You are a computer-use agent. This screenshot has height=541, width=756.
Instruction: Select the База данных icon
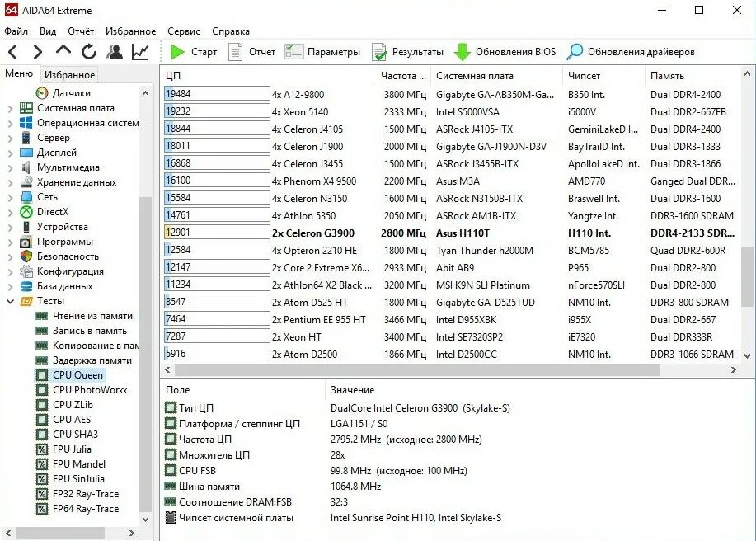(26, 286)
